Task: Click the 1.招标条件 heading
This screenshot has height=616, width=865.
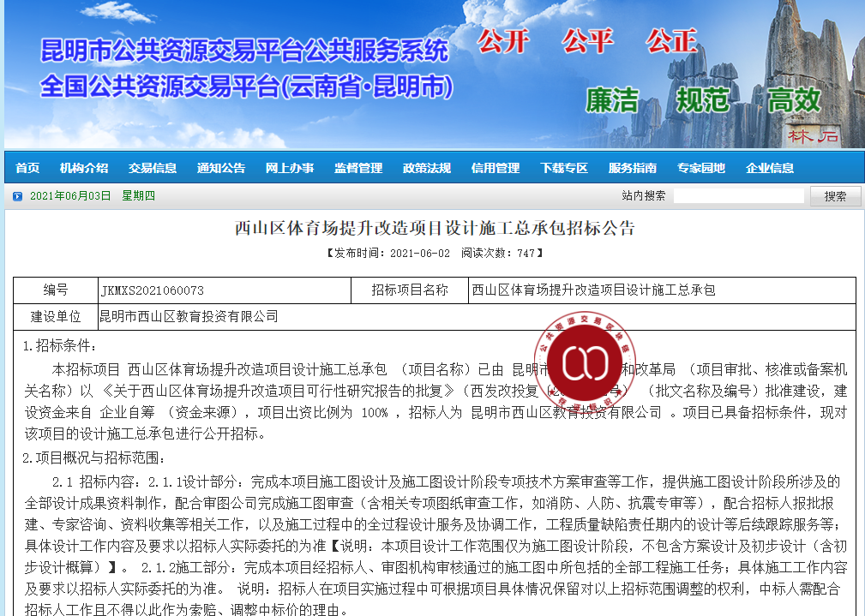Action: [60, 346]
